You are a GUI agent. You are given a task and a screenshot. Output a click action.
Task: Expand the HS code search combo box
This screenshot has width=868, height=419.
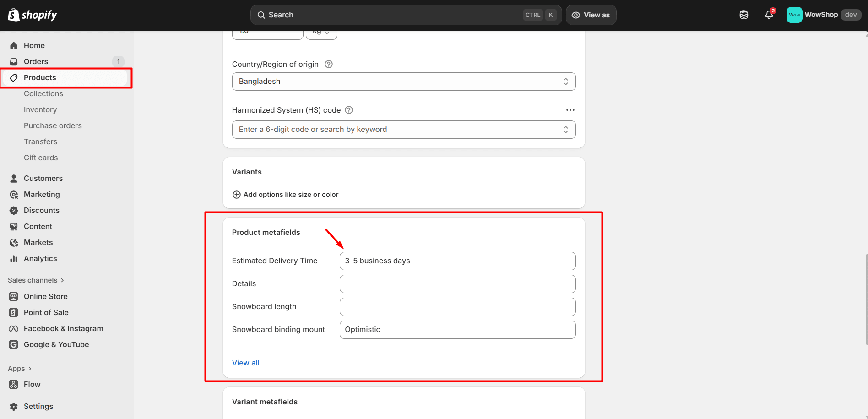403,130
